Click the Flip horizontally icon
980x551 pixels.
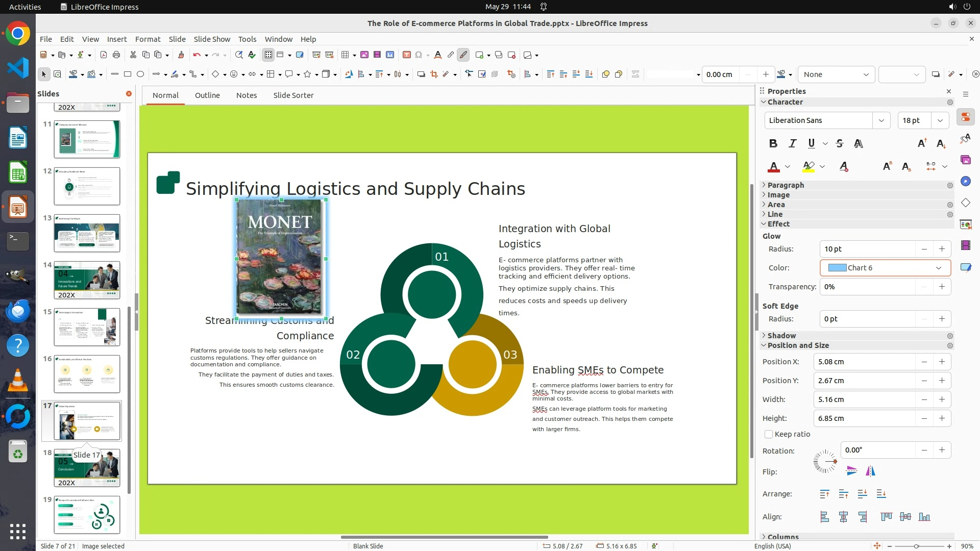coord(870,471)
